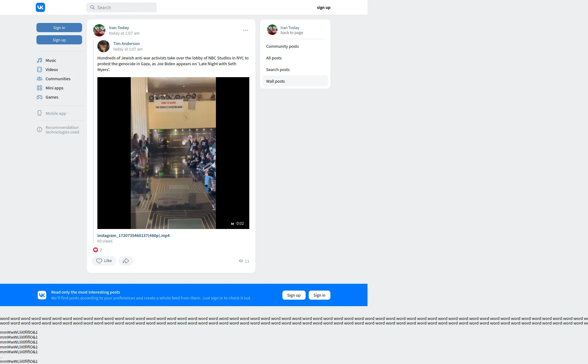Open the post's three-dot options menu
The width and height of the screenshot is (588, 364).
(x=246, y=30)
